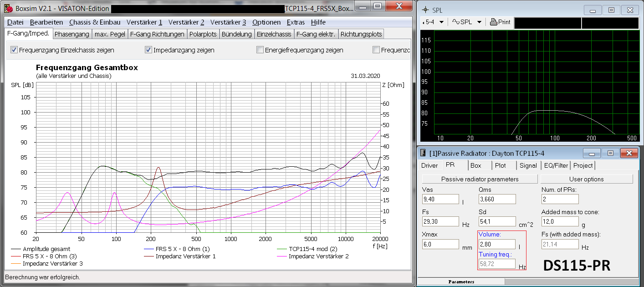Enable Energiefrequenzgang zeigen checkbox
This screenshot has height=287, width=644.
[x=260, y=50]
